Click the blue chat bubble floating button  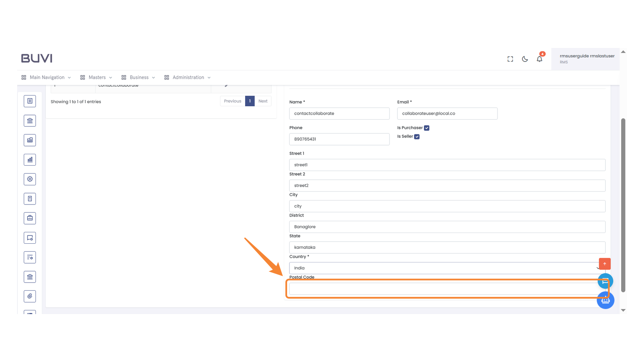coord(605,281)
